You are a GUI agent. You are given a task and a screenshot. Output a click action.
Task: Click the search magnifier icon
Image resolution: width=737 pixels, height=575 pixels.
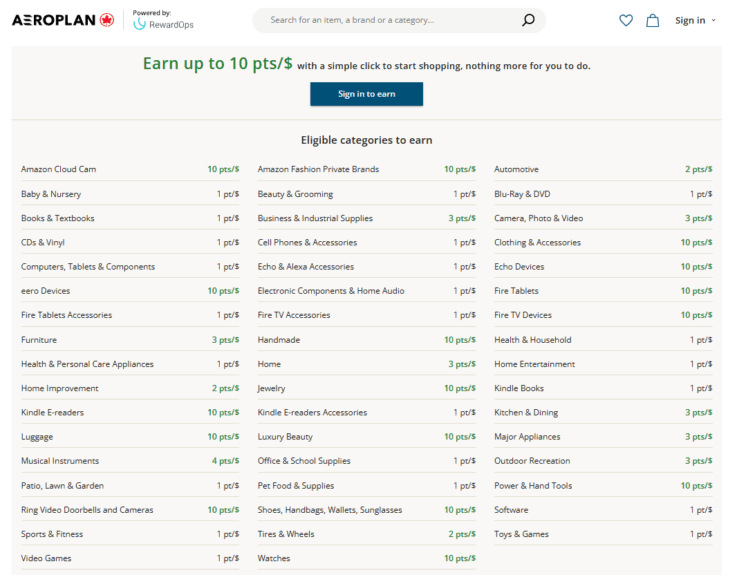point(528,20)
